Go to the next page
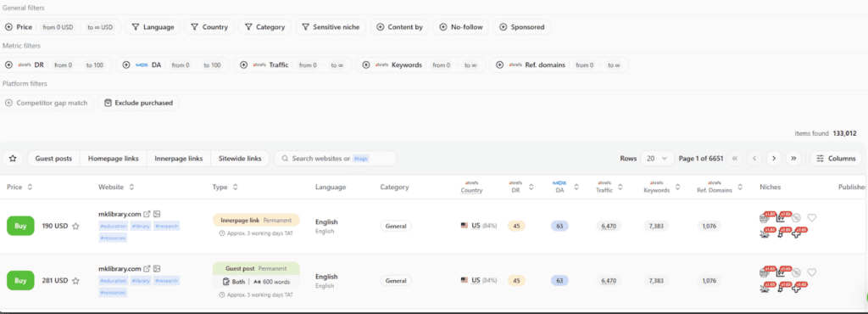The width and height of the screenshot is (868, 314). pos(774,159)
